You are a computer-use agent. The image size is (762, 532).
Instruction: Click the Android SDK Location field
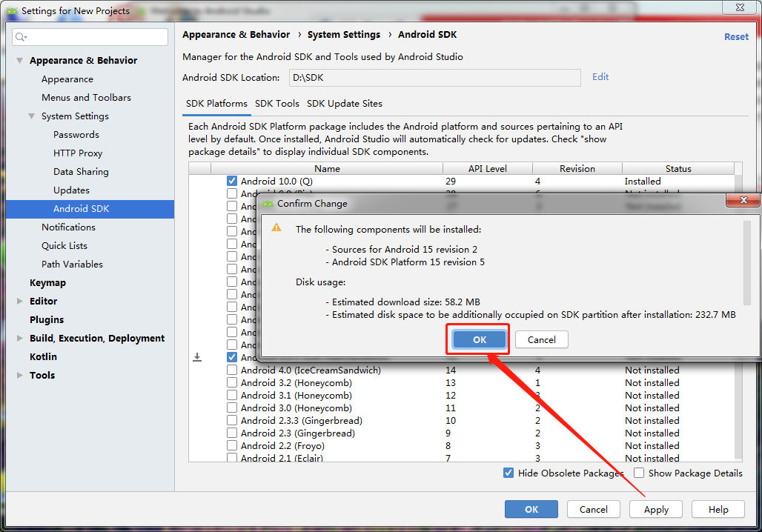coord(435,78)
